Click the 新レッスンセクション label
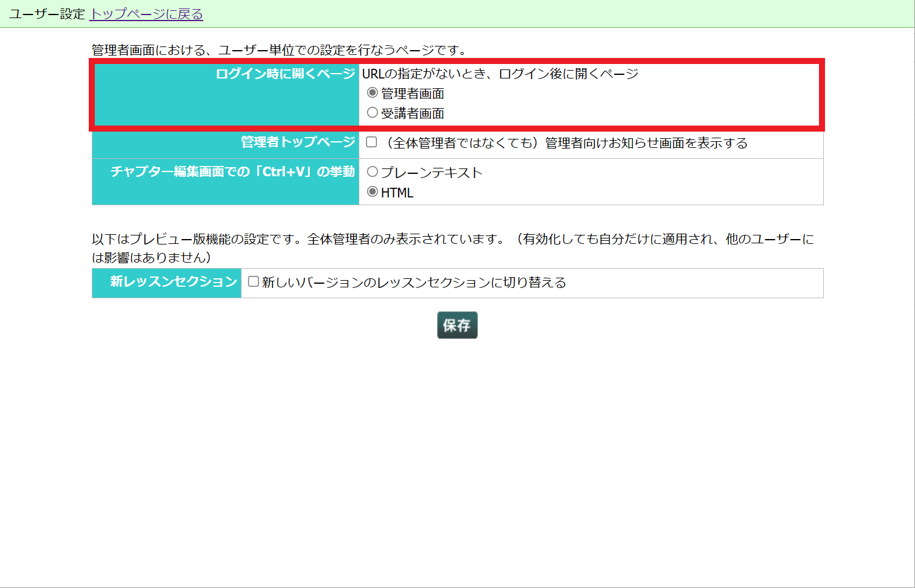915x588 pixels. point(174,281)
